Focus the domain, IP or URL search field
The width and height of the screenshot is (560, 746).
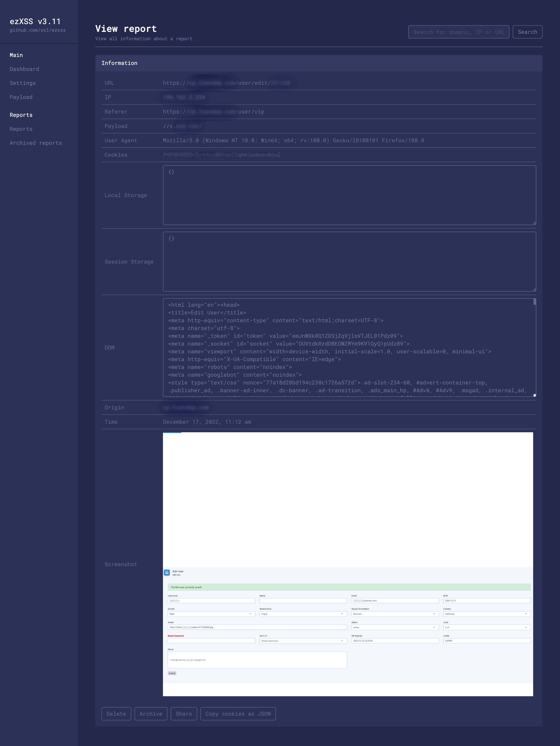[458, 32]
